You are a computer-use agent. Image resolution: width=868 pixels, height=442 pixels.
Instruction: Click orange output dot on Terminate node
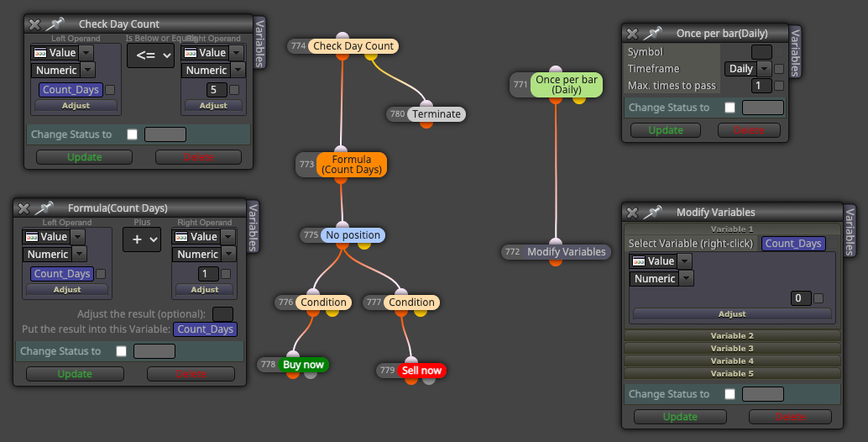click(426, 124)
